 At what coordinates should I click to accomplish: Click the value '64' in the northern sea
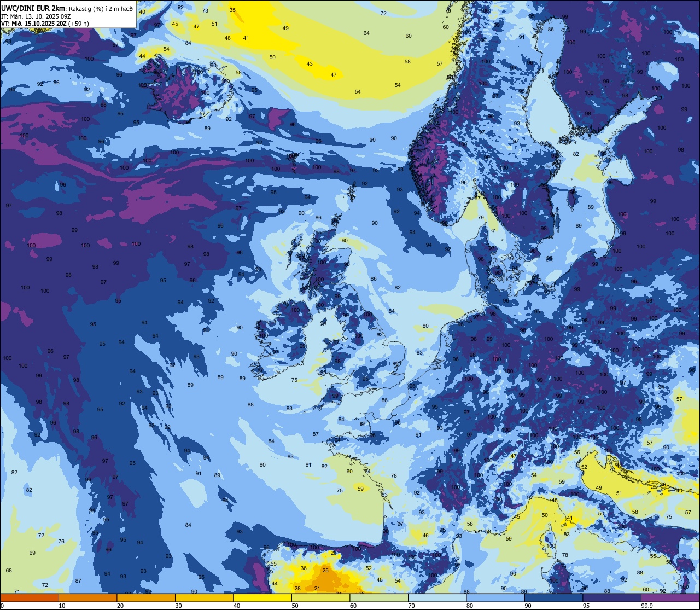tap(366, 33)
